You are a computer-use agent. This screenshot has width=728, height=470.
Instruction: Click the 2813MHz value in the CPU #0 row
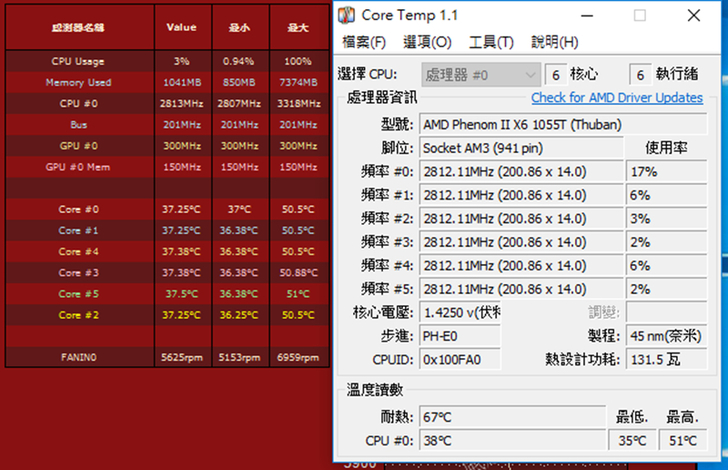tap(182, 104)
